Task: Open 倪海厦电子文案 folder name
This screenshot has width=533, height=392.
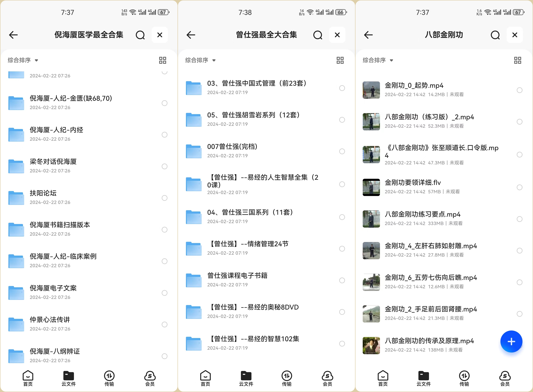Action: click(x=53, y=288)
